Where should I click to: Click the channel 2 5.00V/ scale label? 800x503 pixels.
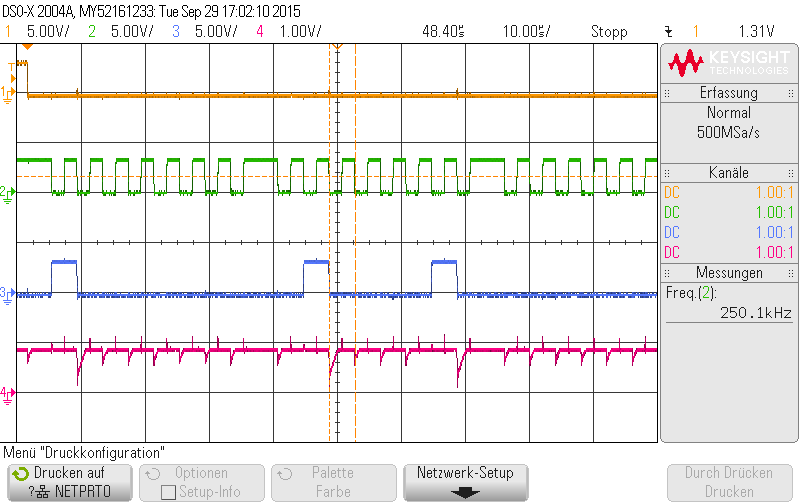[x=132, y=32]
